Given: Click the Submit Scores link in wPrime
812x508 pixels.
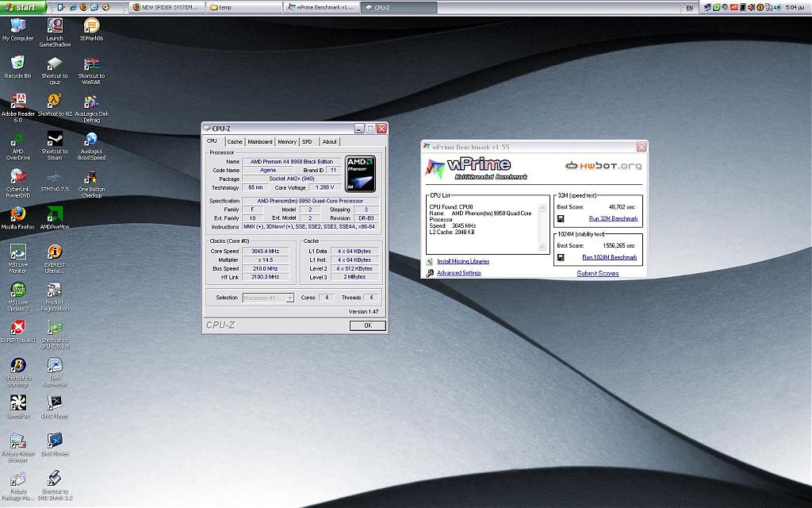Looking at the screenshot, I should click(598, 273).
